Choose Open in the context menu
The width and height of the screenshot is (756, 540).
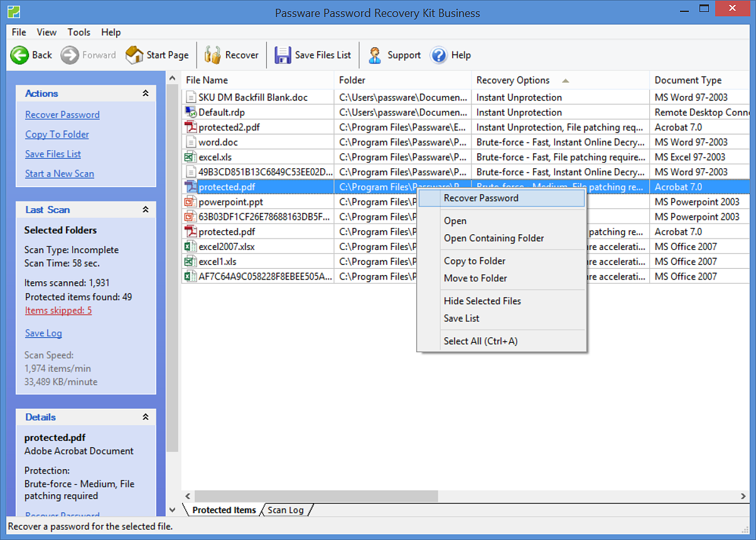pyautogui.click(x=502, y=221)
